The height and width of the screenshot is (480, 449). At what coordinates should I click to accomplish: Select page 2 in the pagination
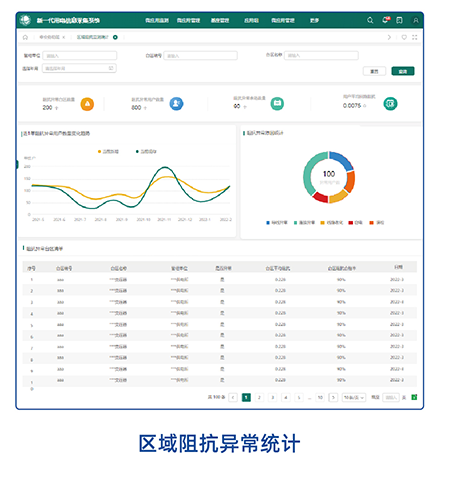[x=259, y=397]
